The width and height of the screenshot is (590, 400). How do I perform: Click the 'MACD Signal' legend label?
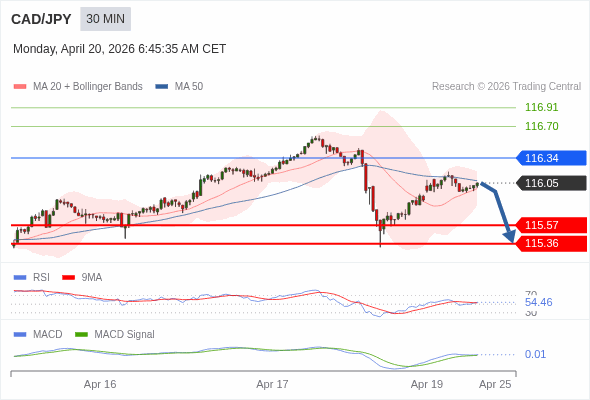[x=125, y=335]
